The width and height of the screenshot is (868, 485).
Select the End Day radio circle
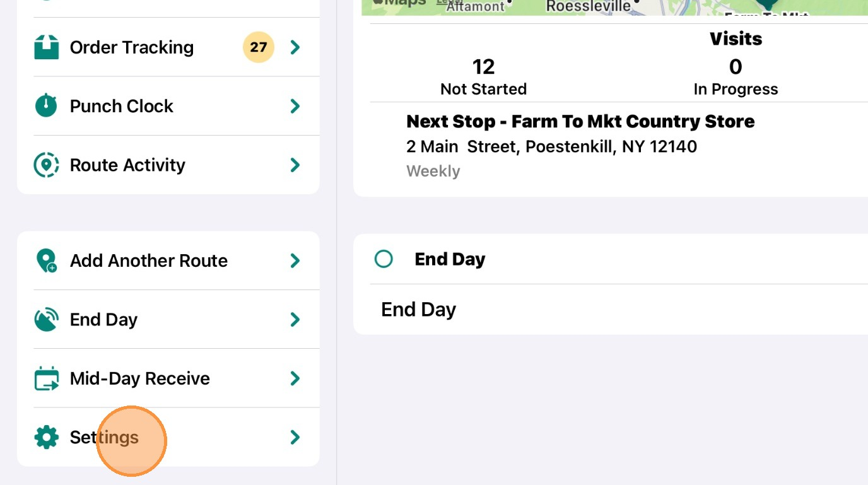pyautogui.click(x=384, y=259)
